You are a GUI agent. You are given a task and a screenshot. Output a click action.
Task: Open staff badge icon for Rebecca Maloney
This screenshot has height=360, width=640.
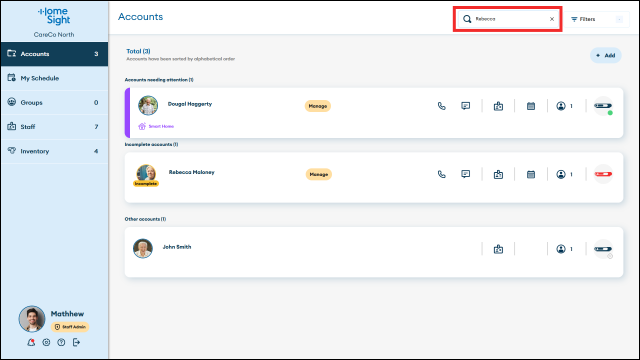click(498, 174)
